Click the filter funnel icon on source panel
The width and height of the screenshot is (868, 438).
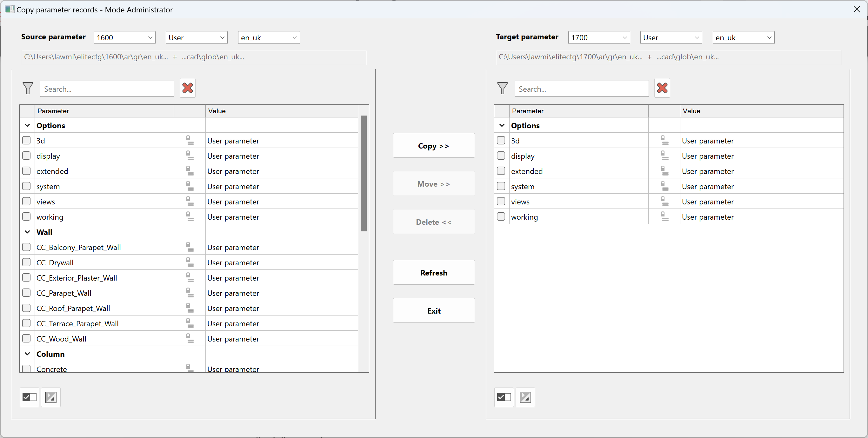point(28,88)
